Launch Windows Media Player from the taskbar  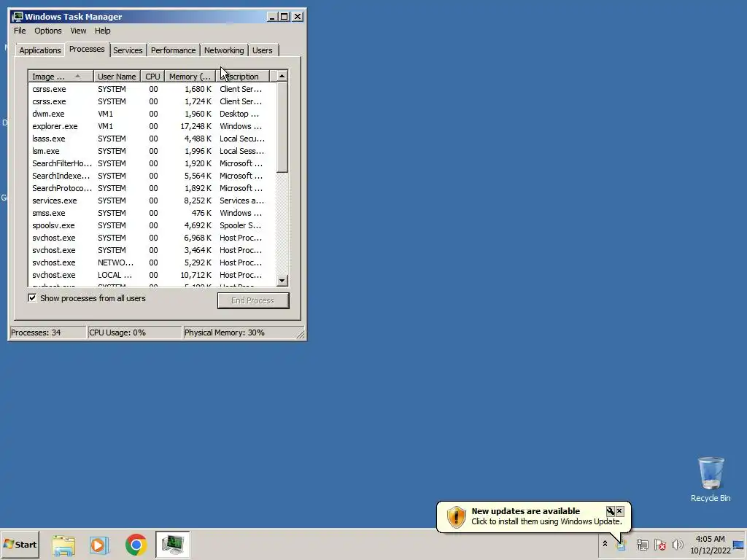pyautogui.click(x=99, y=545)
